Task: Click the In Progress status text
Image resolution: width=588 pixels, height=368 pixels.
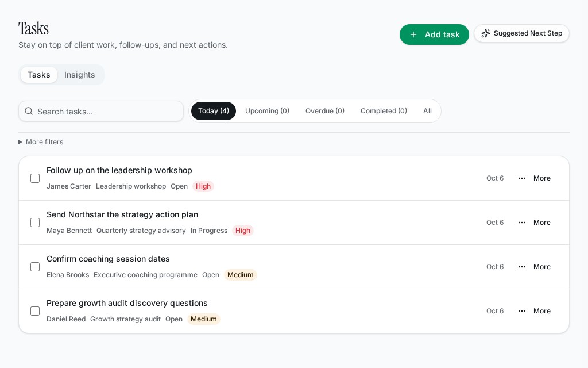Action: coord(209,231)
